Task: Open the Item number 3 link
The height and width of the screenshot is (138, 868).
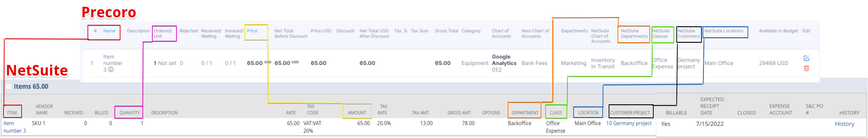Action: [x=15, y=127]
